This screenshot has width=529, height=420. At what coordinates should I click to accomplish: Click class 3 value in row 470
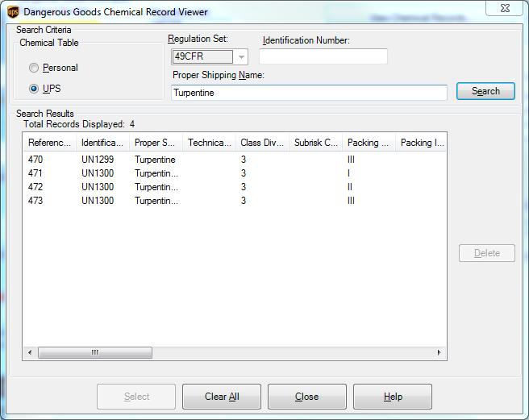244,160
